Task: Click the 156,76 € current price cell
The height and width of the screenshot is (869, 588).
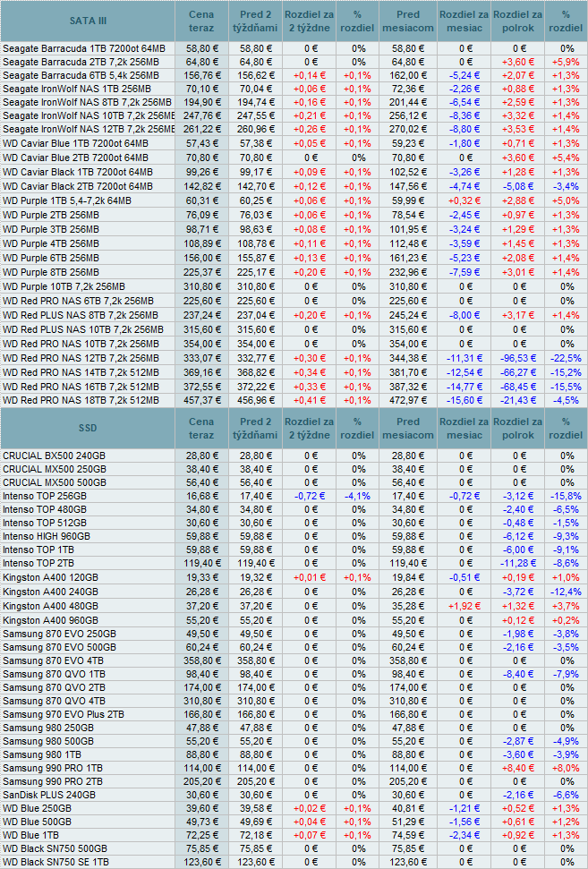Action: (201, 75)
